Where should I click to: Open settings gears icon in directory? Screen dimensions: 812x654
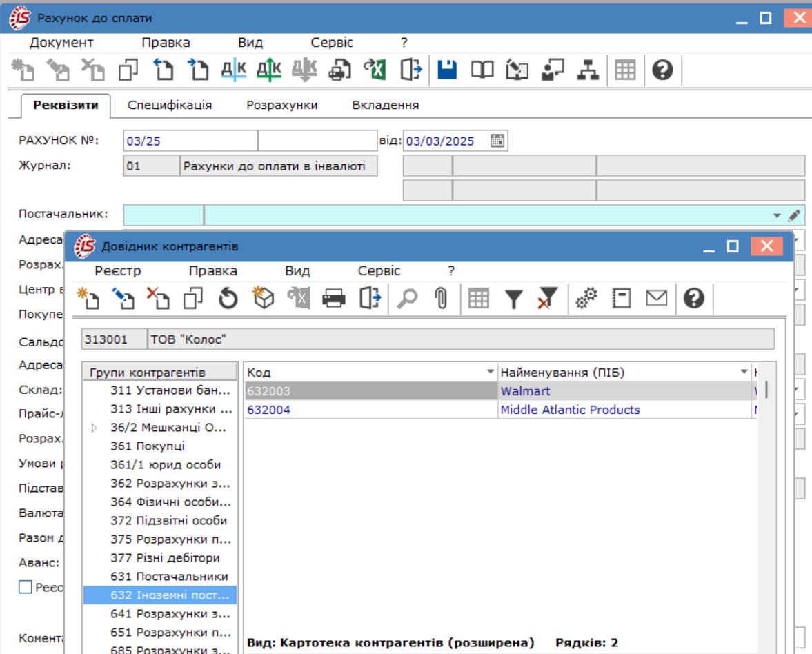pyautogui.click(x=586, y=298)
